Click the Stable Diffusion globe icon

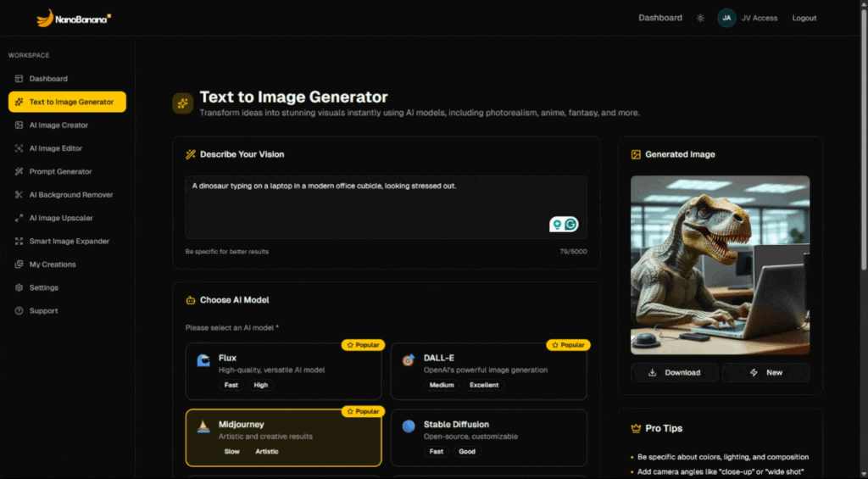coord(409,426)
